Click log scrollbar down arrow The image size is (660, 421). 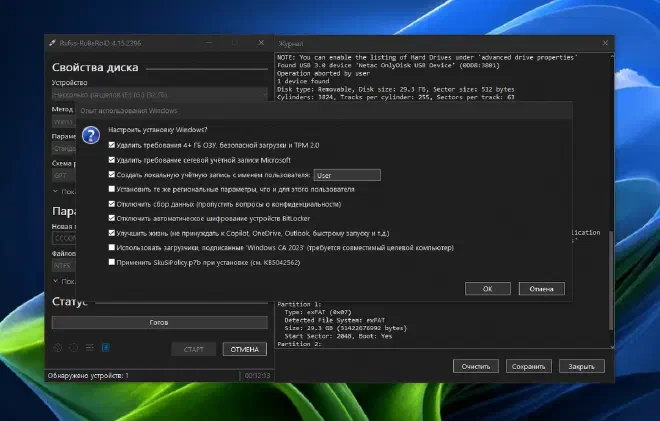612,346
